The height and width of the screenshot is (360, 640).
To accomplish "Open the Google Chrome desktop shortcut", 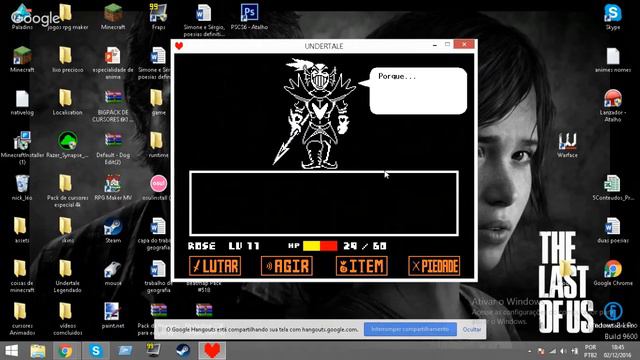I will [x=613, y=273].
